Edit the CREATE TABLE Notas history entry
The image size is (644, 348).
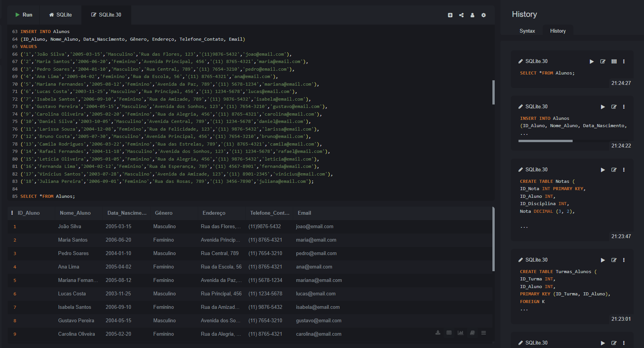pos(614,170)
